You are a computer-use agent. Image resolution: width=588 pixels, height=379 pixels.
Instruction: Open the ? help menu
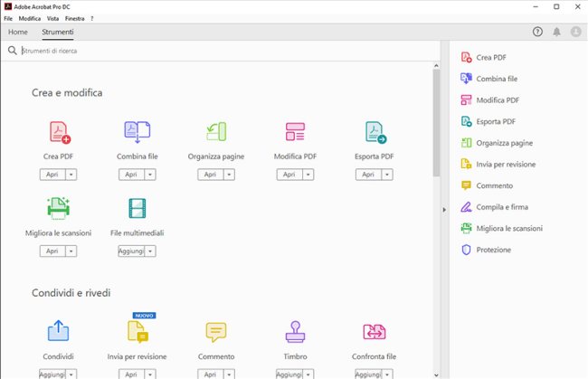(x=92, y=18)
